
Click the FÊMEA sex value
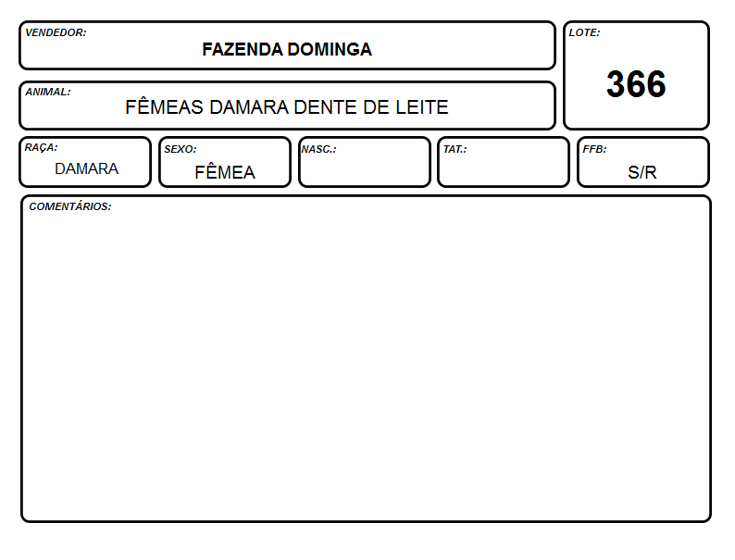pos(225,171)
